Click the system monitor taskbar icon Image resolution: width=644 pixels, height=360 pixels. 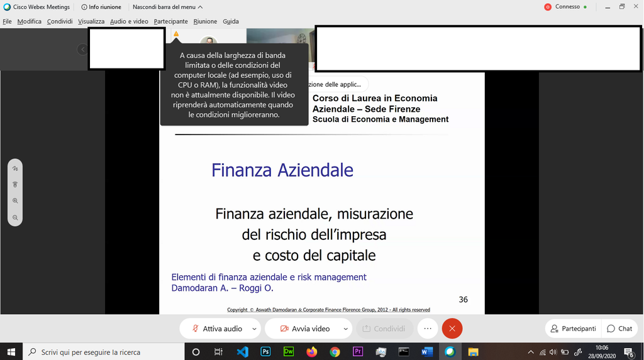tap(380, 352)
